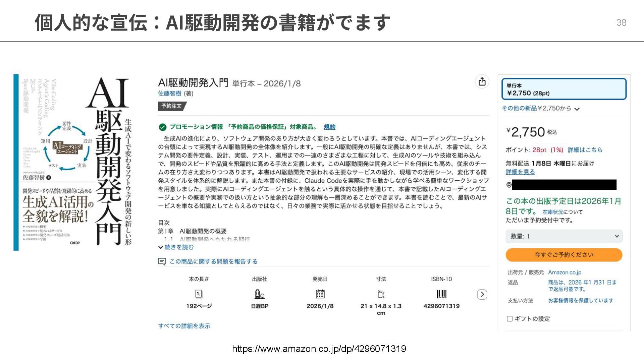Click the release date calendar icon
644x362 pixels.
point(320,294)
